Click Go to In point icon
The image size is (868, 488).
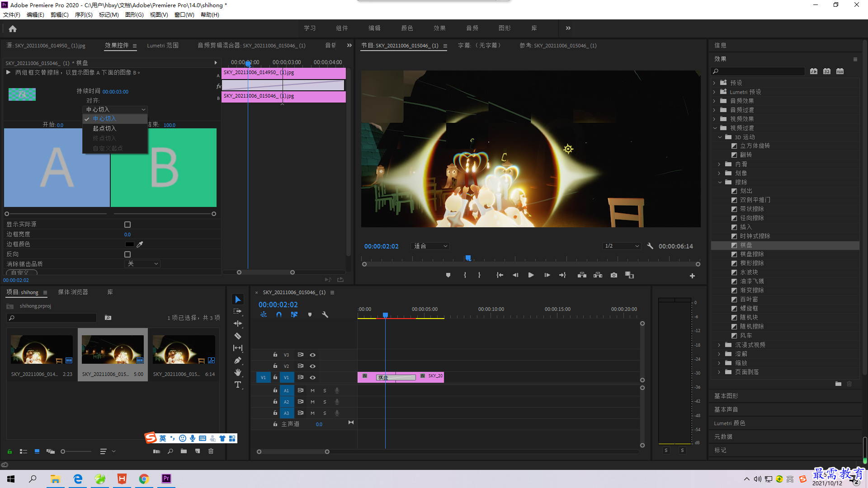[500, 275]
